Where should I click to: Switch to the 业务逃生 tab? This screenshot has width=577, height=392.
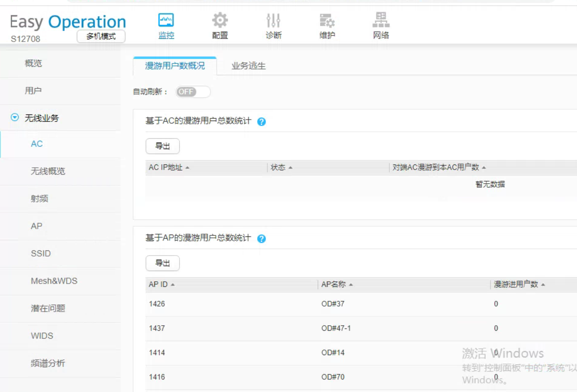tap(248, 66)
